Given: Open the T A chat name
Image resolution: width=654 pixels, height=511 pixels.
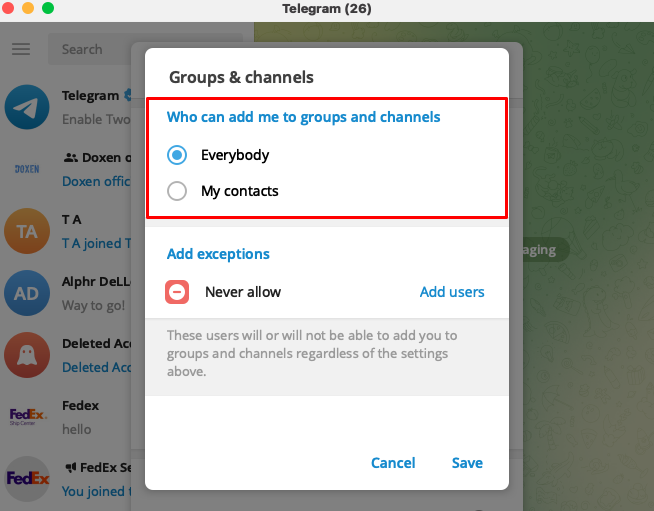Looking at the screenshot, I should click(x=71, y=219).
